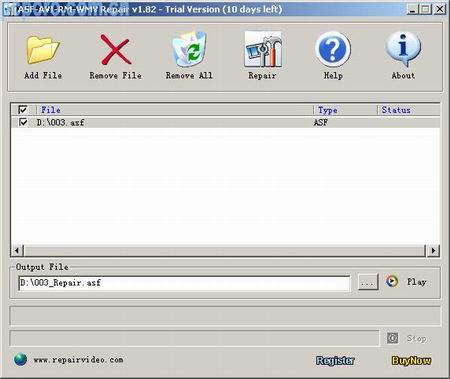Select the D:\003.asf row text
This screenshot has height=379, width=450.
pos(60,122)
